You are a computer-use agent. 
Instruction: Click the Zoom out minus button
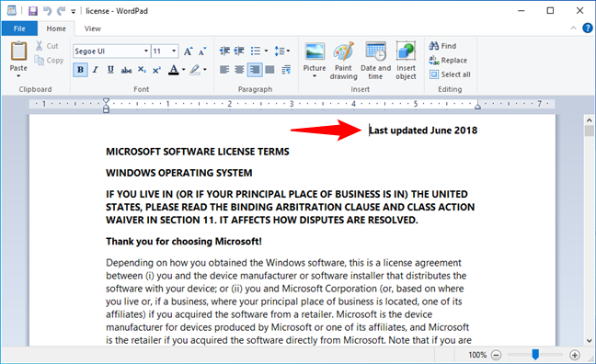point(496,355)
